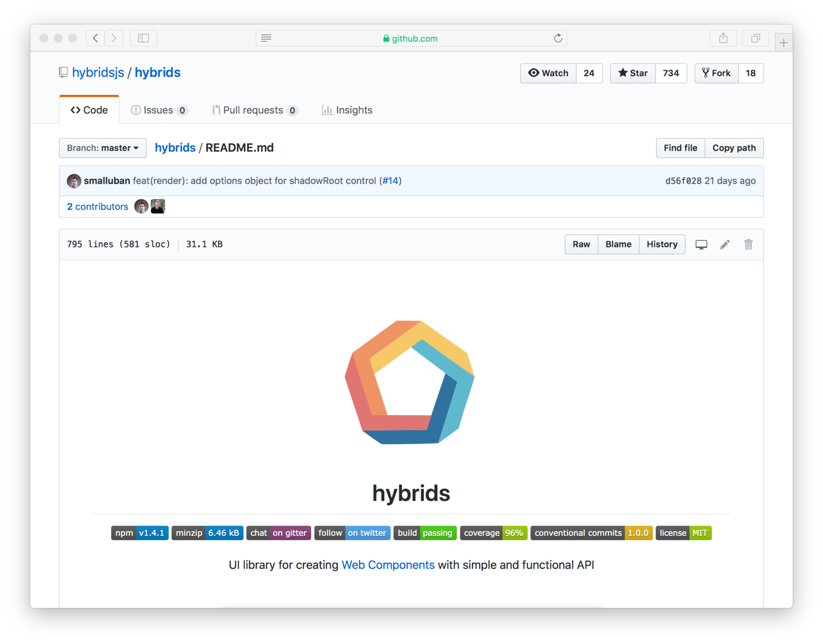Toggle Safari sidebar button
The image size is (823, 644).
click(x=143, y=38)
